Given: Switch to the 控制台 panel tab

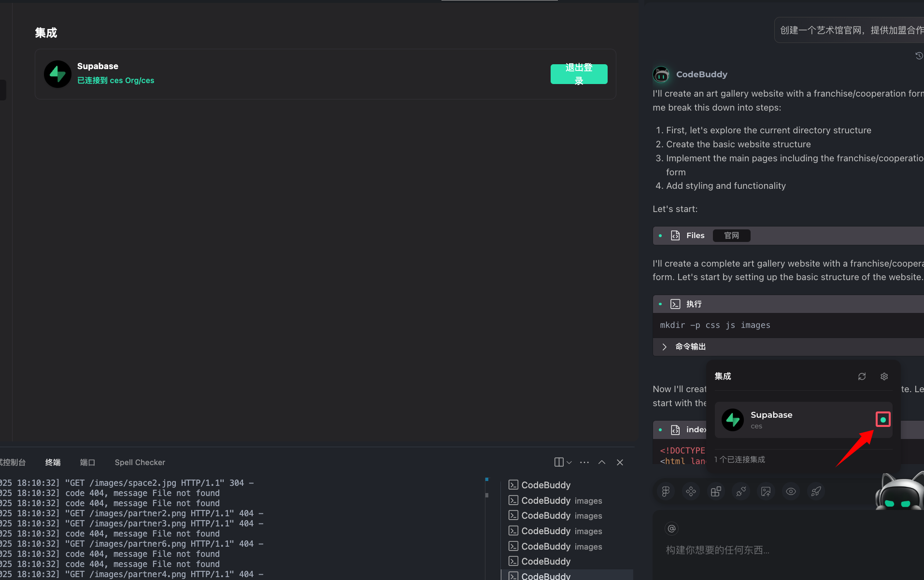Looking at the screenshot, I should (13, 462).
